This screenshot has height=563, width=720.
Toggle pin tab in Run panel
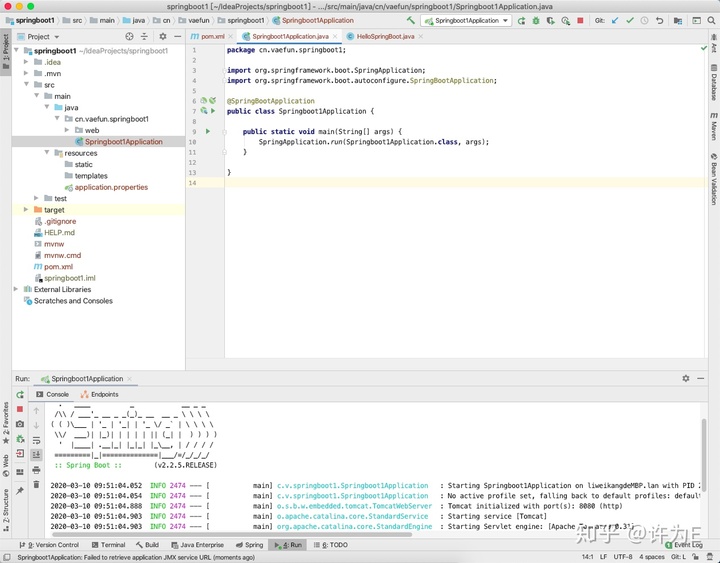coord(20,491)
